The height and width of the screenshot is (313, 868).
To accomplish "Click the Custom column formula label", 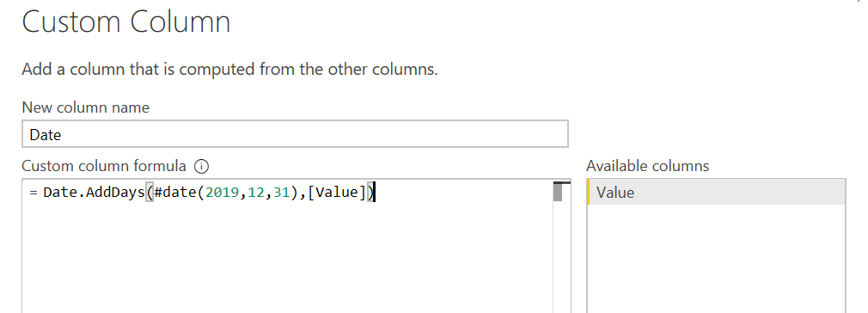I will [104, 166].
